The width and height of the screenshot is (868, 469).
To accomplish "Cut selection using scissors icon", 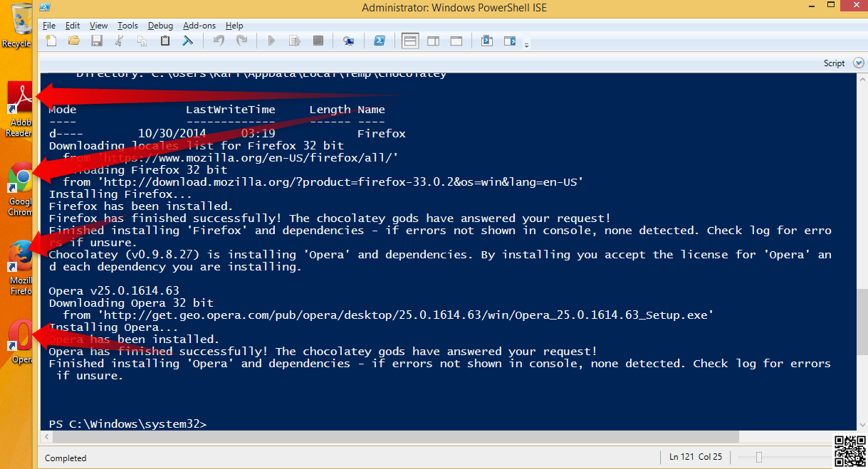I will coord(120,41).
